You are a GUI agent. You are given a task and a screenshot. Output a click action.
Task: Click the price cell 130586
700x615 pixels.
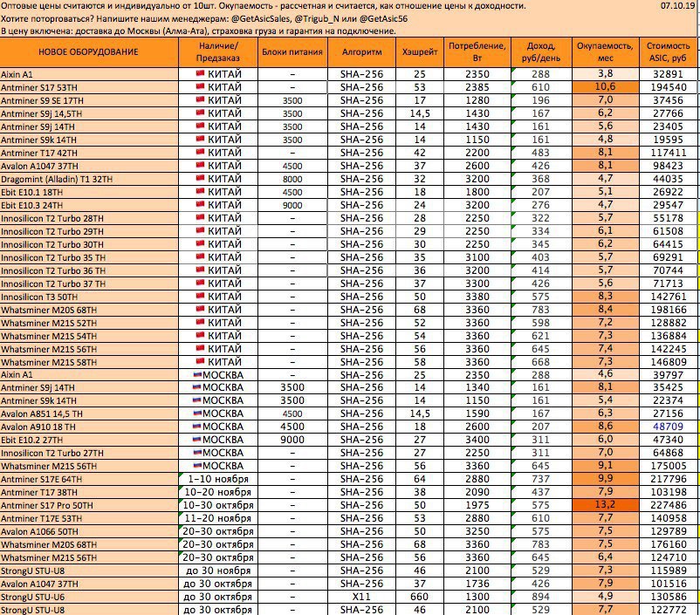coord(669,597)
